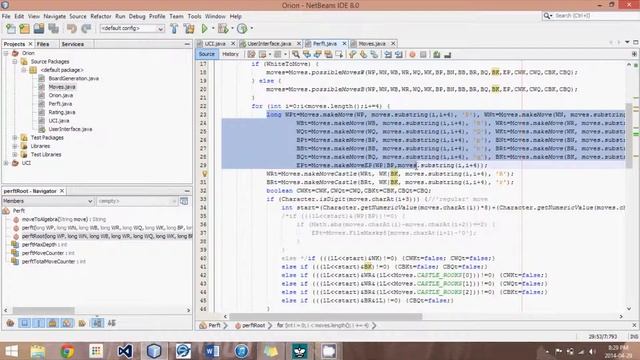Toggle Show Inherited Members in navigator
Viewport: 640px width, 360px height.
(11, 323)
